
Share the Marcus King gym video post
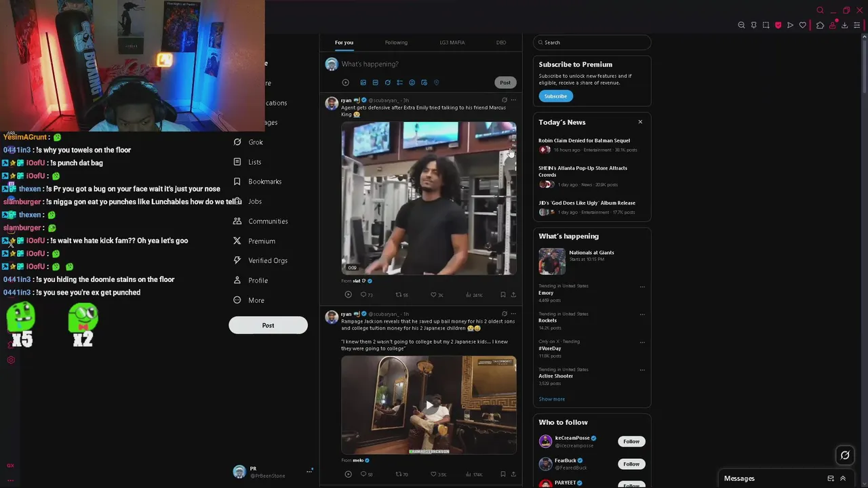click(513, 295)
